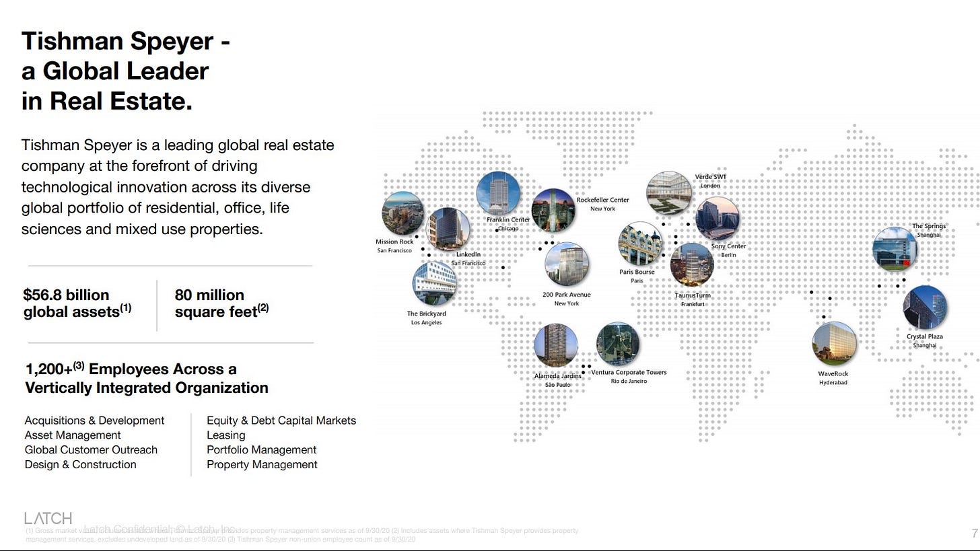
Task: Click The Brickyard Los Angeles photo
Action: coord(434,283)
